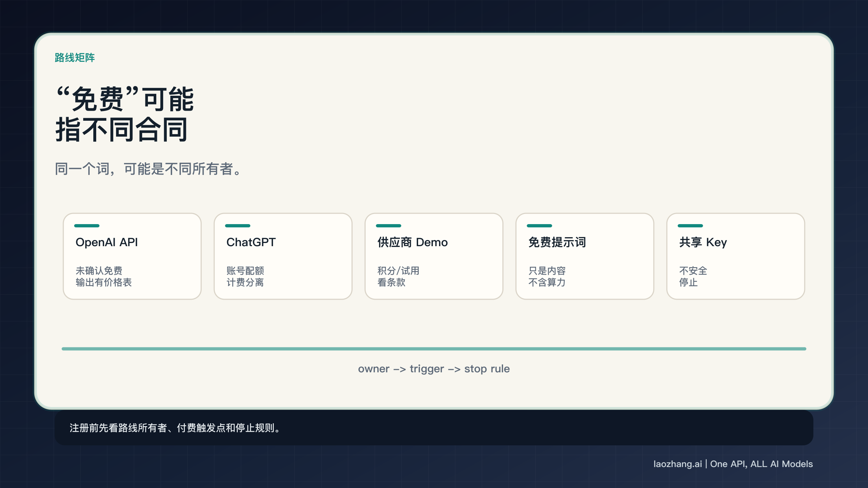
Task: Toggle the 免费提示词 card selection
Action: pyautogui.click(x=584, y=256)
